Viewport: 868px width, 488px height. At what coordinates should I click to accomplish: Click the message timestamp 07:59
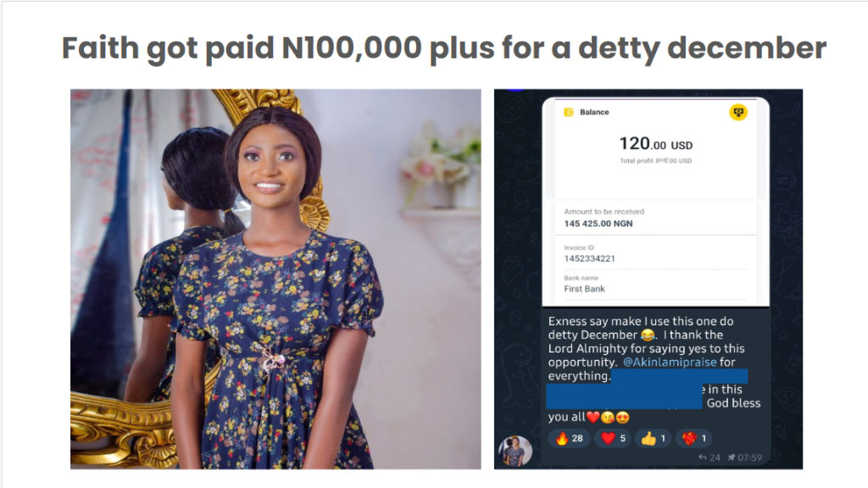pyautogui.click(x=749, y=457)
